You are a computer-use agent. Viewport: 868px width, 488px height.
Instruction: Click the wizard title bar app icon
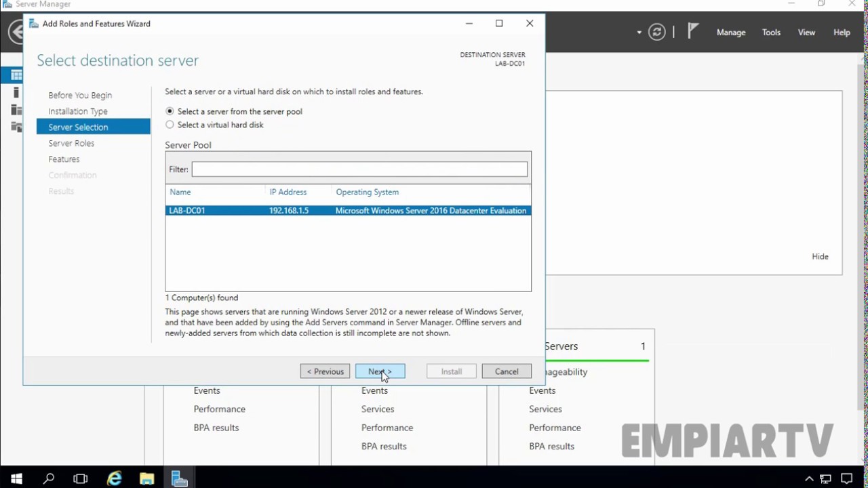pos(33,24)
